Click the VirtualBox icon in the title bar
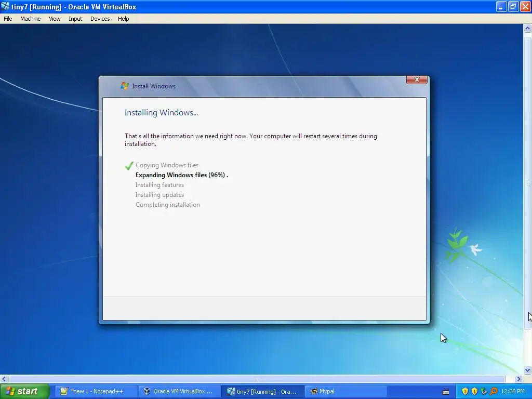Image resolution: width=532 pixels, height=399 pixels. click(x=5, y=6)
